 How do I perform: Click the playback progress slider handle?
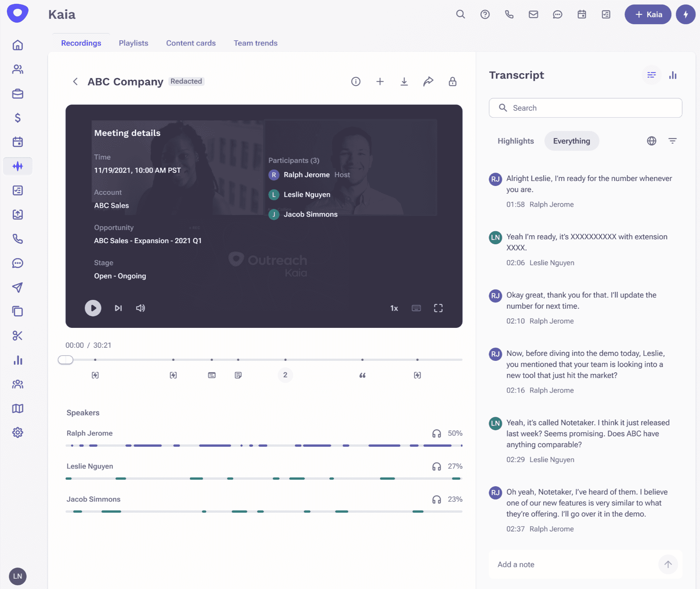tap(66, 360)
